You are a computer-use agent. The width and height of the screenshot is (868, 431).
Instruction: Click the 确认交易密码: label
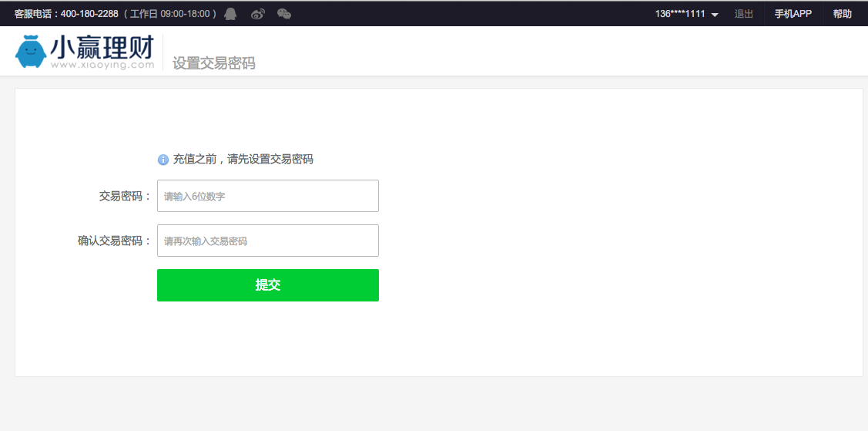[114, 241]
